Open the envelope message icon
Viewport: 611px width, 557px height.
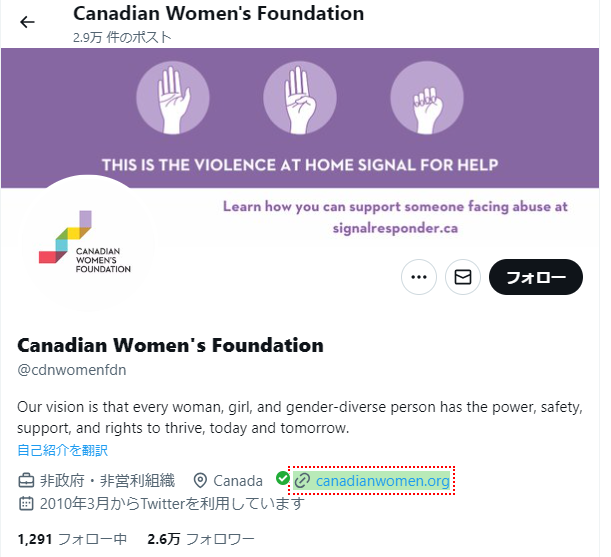coord(463,277)
